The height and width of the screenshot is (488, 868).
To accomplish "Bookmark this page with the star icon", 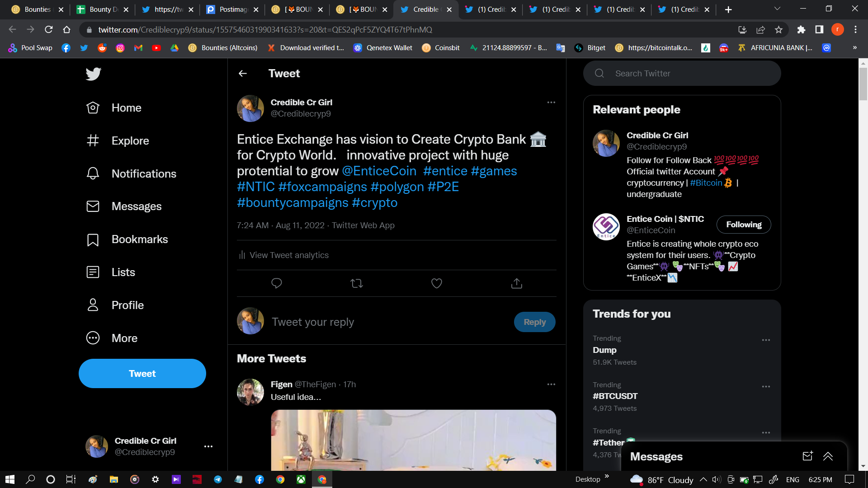I will [x=778, y=30].
